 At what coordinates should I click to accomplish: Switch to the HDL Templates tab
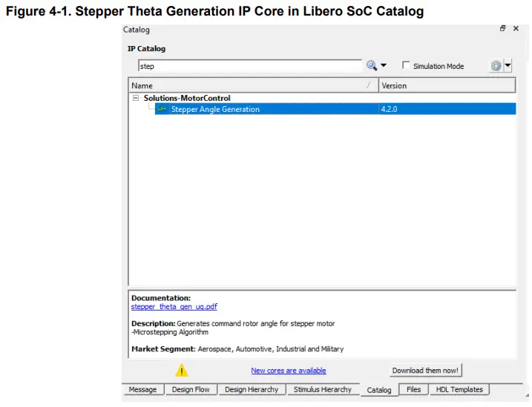[x=459, y=389]
